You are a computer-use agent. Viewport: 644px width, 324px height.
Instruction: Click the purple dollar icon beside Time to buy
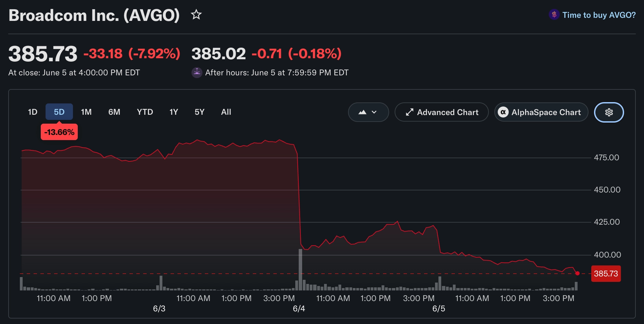tap(554, 15)
